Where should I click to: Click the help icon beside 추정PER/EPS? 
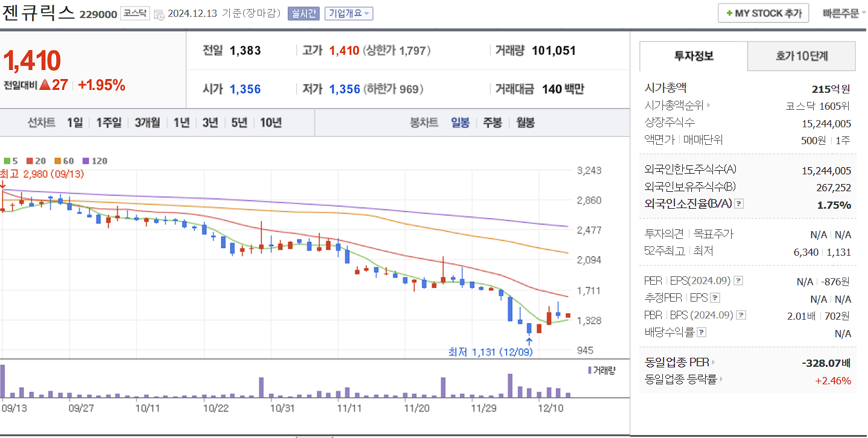click(715, 297)
